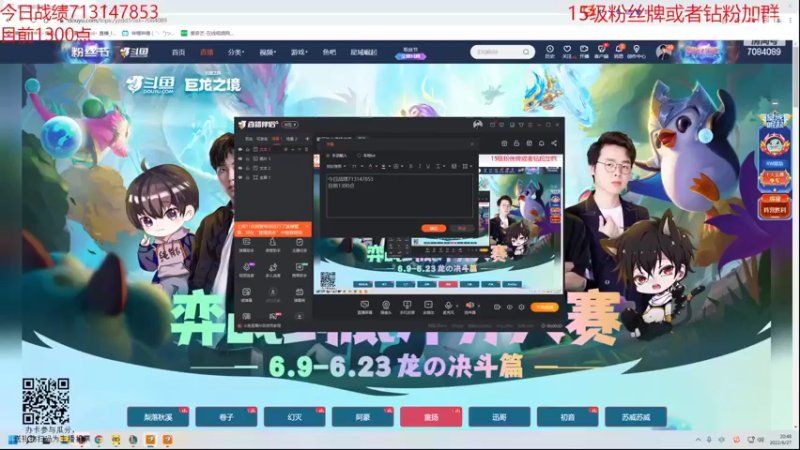The width and height of the screenshot is (800, 450).
Task: Open text alignment dropdown
Action: coord(440,166)
